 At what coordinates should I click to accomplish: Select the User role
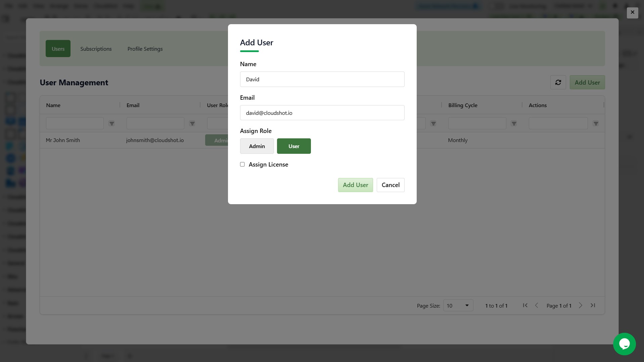[294, 146]
